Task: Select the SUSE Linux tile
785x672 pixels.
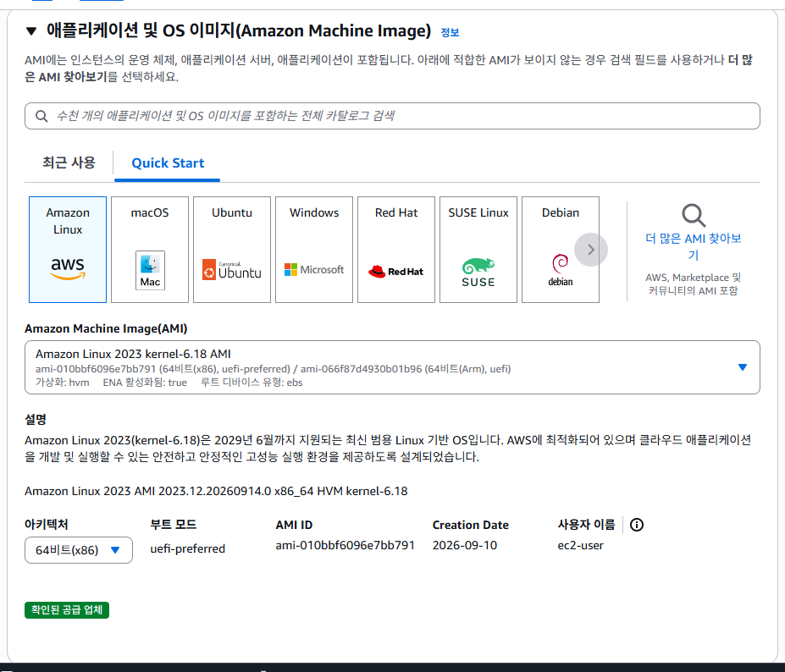Action: point(478,250)
